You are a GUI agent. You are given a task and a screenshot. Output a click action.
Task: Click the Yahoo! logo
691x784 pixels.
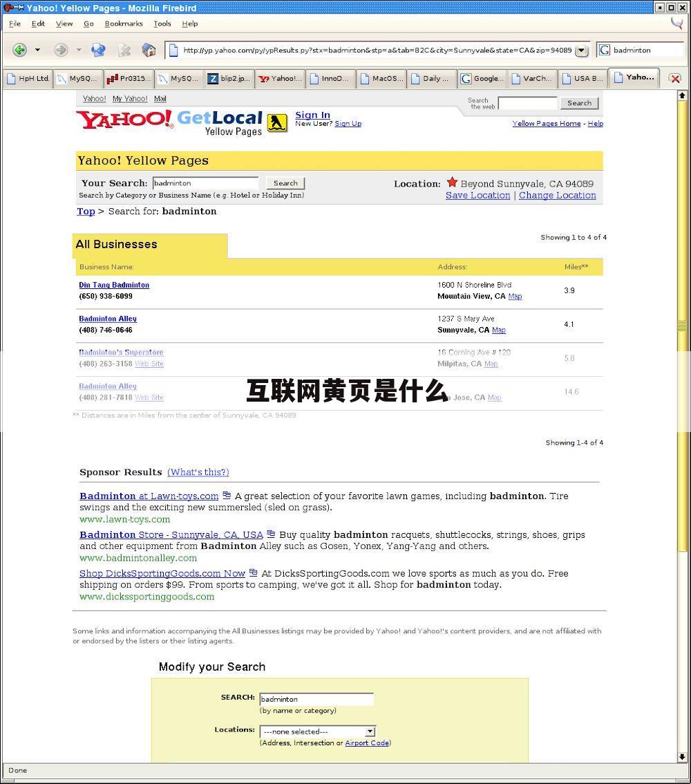click(124, 120)
